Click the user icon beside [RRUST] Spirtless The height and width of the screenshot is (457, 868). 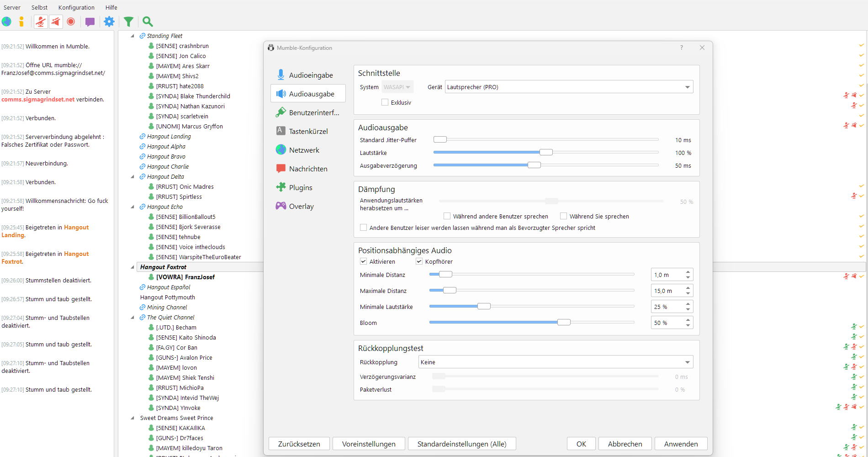click(x=151, y=197)
